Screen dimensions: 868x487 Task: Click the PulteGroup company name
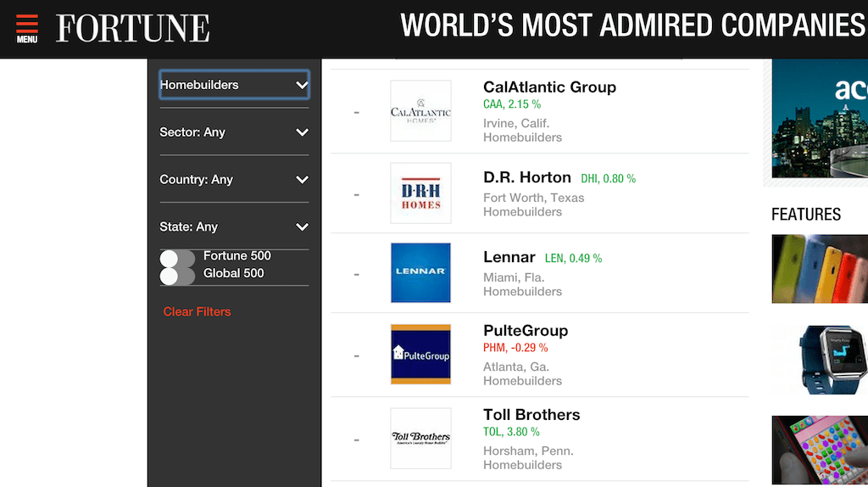click(x=526, y=331)
